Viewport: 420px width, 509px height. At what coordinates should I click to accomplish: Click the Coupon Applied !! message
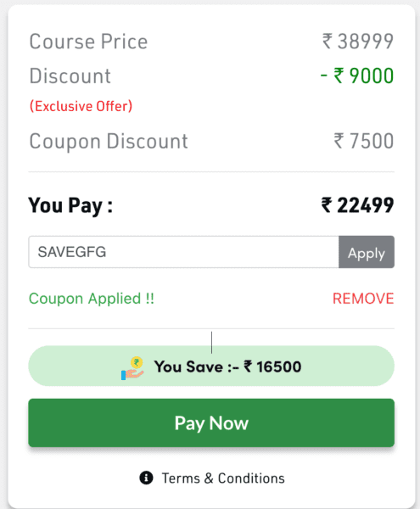92,299
